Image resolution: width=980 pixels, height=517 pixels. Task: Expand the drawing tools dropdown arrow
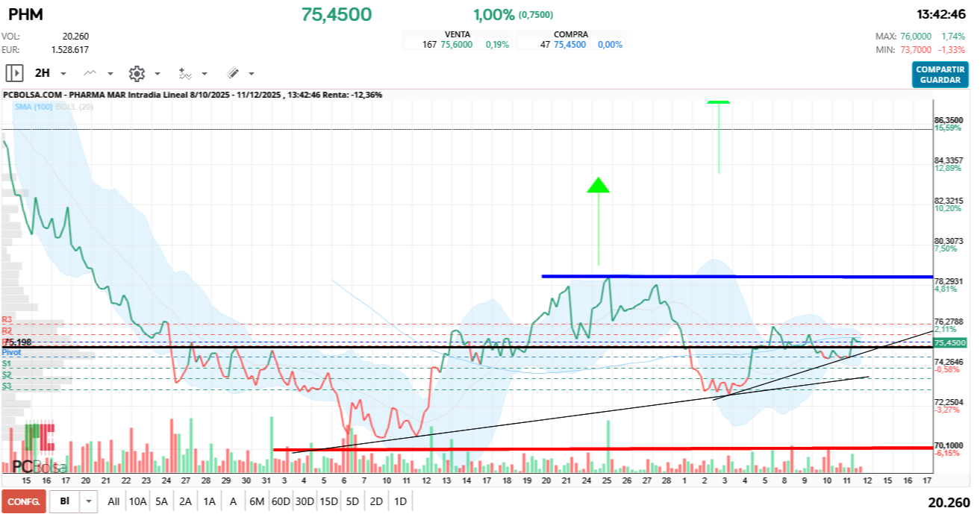point(252,74)
